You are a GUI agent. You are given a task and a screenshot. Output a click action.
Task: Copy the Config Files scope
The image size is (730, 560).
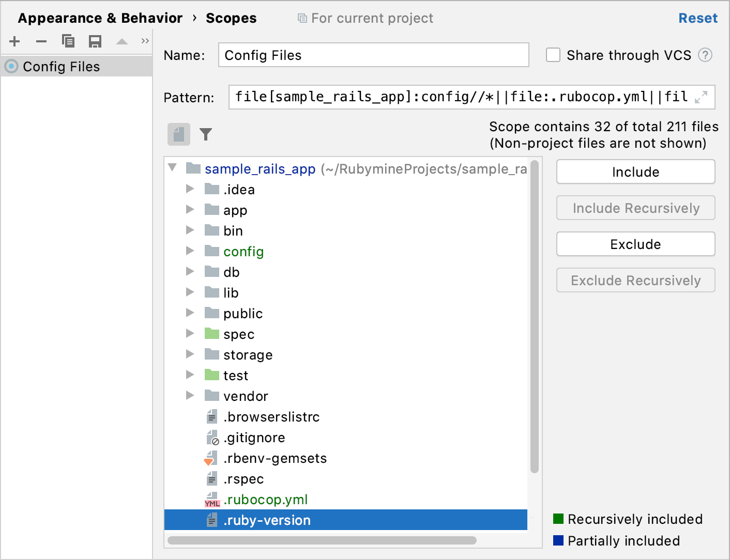pos(68,41)
